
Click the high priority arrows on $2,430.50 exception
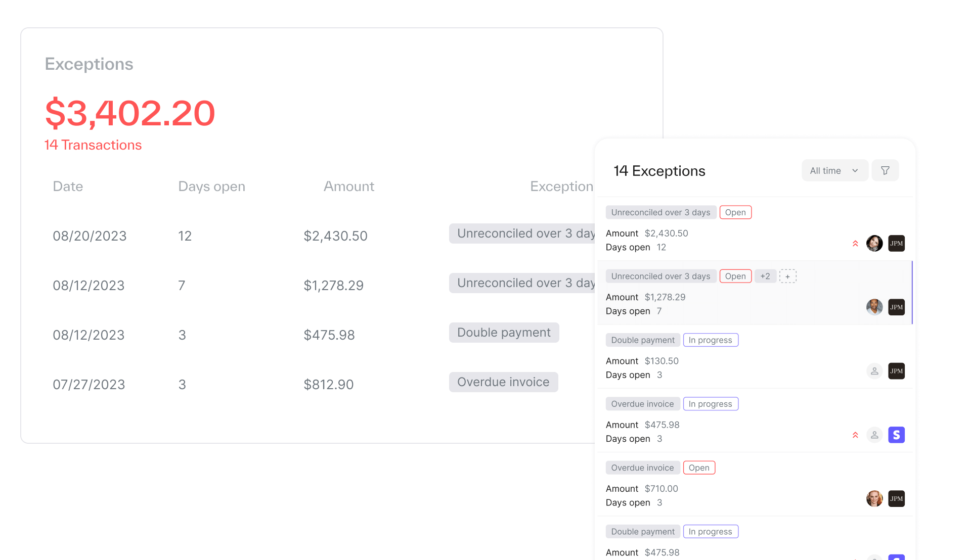[855, 244]
